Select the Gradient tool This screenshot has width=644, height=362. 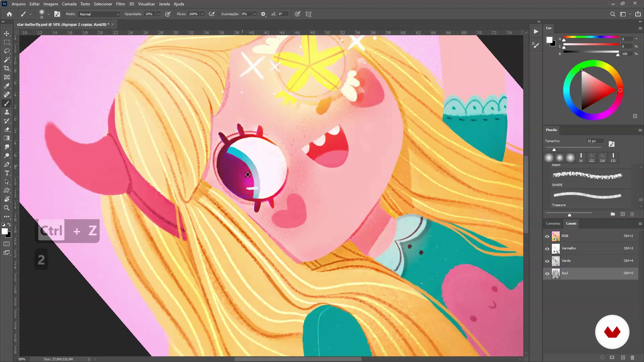[7, 138]
